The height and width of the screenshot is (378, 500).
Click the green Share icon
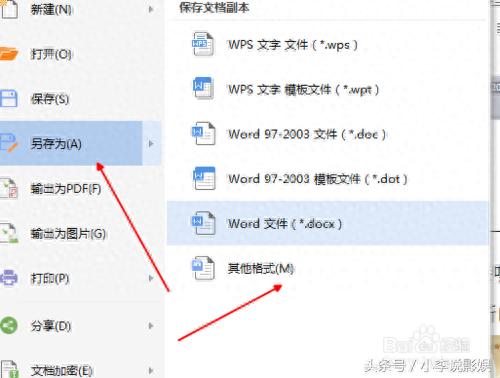[x=9, y=325]
